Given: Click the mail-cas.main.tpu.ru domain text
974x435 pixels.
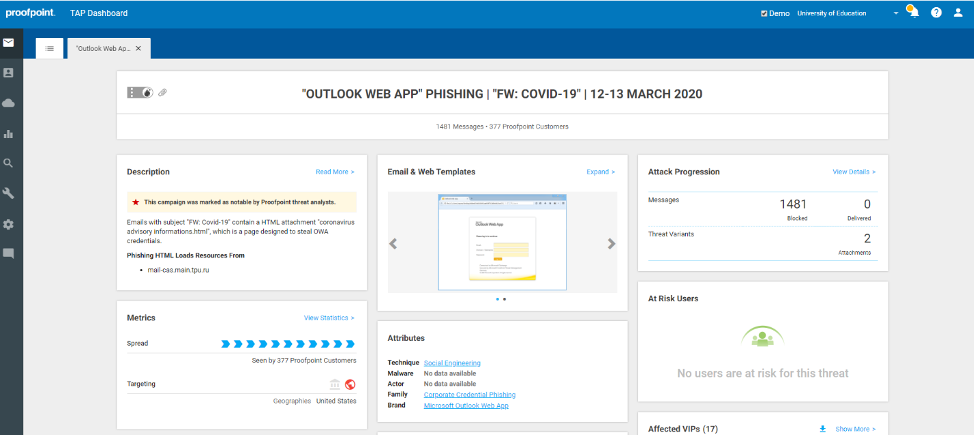Looking at the screenshot, I should tap(178, 270).
